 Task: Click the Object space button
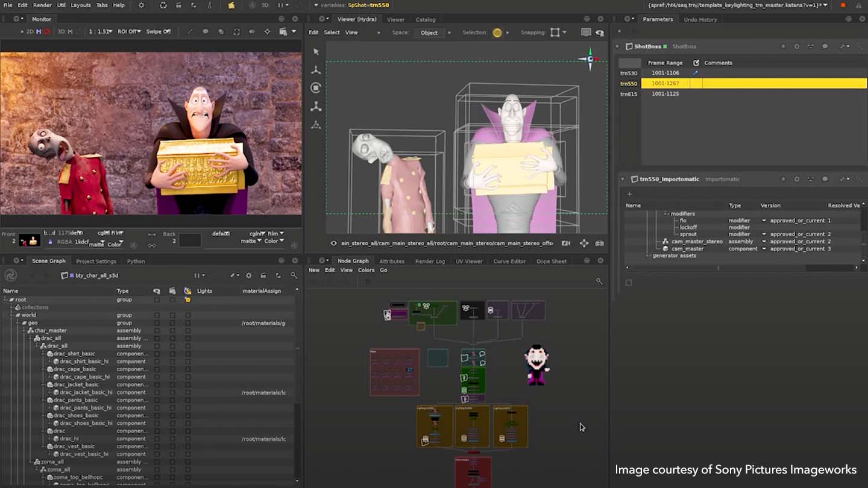[429, 33]
